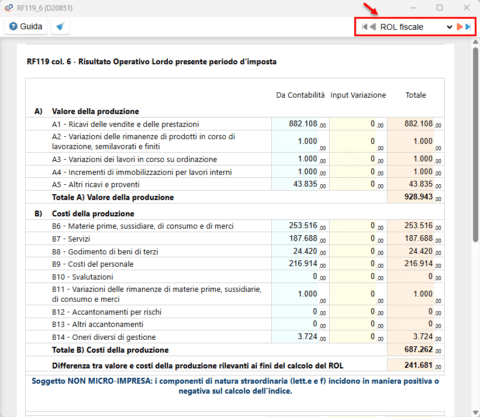This screenshot has width=480, height=417.
Task: Click Totale column value for B9 Costi del personale
Action: point(418,264)
